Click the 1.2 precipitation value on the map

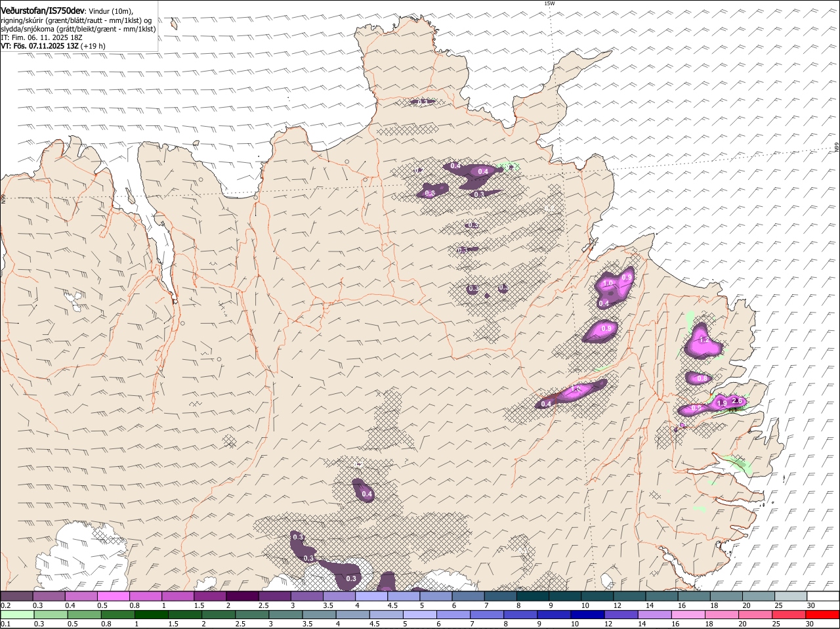704,340
